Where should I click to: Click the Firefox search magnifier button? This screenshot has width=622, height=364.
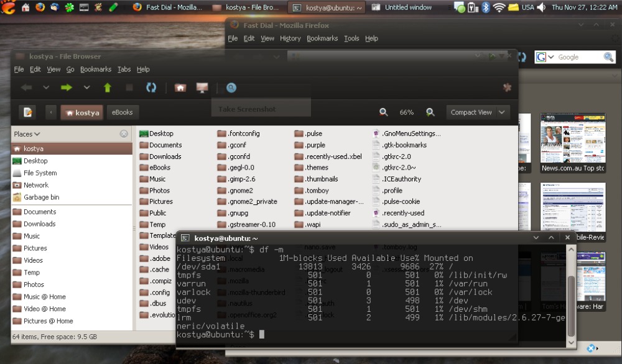tap(608, 57)
